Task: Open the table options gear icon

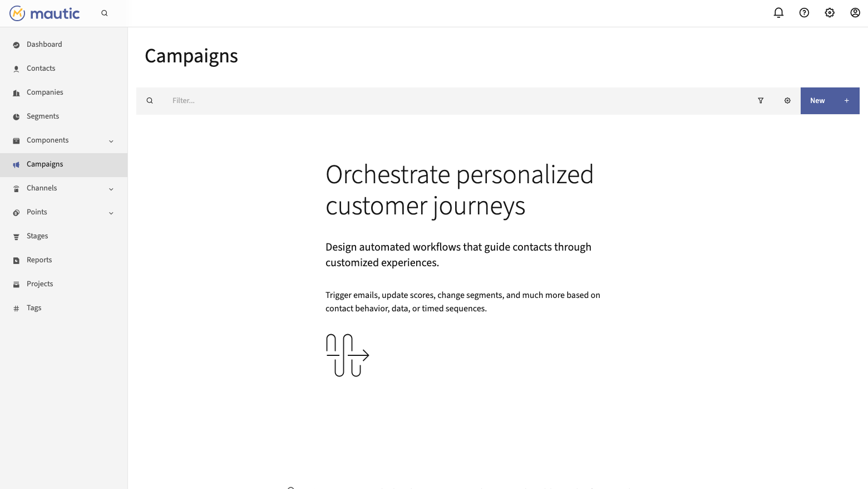Action: (787, 101)
